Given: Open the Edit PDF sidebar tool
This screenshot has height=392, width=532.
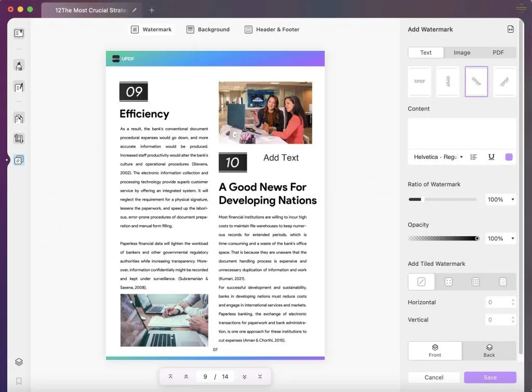Looking at the screenshot, I should click(x=19, y=88).
